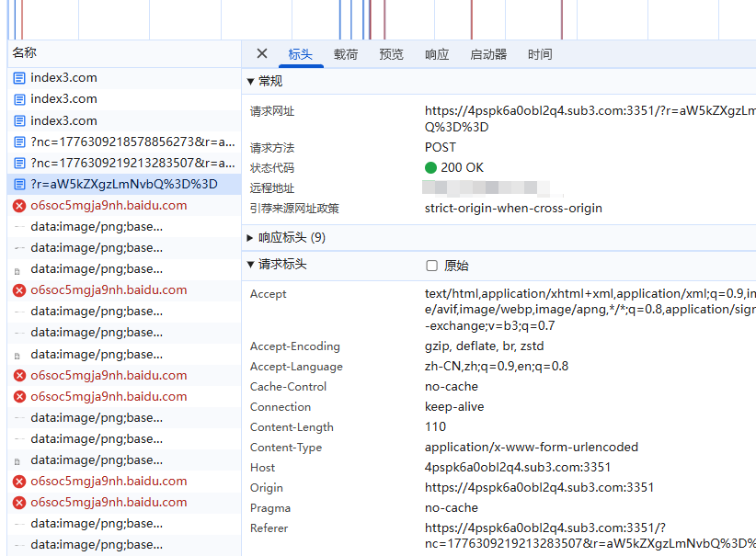This screenshot has width=756, height=556.
Task: Close the request details panel
Action: (x=262, y=54)
